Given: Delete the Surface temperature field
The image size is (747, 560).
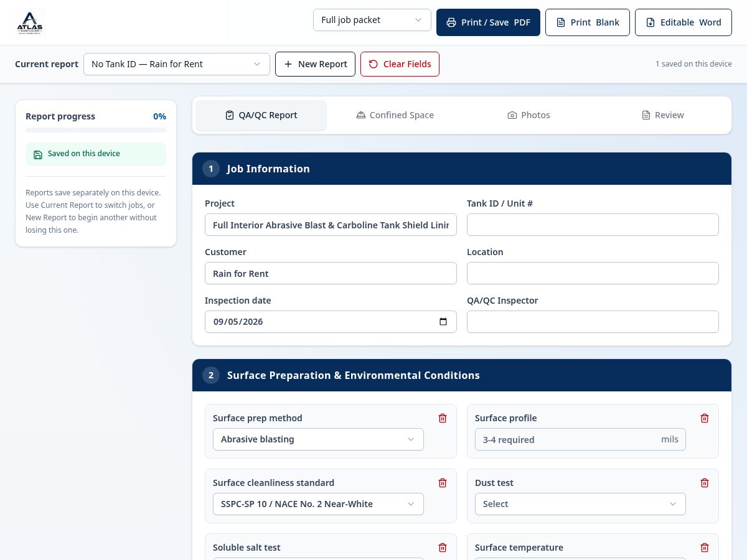Looking at the screenshot, I should tap(705, 548).
